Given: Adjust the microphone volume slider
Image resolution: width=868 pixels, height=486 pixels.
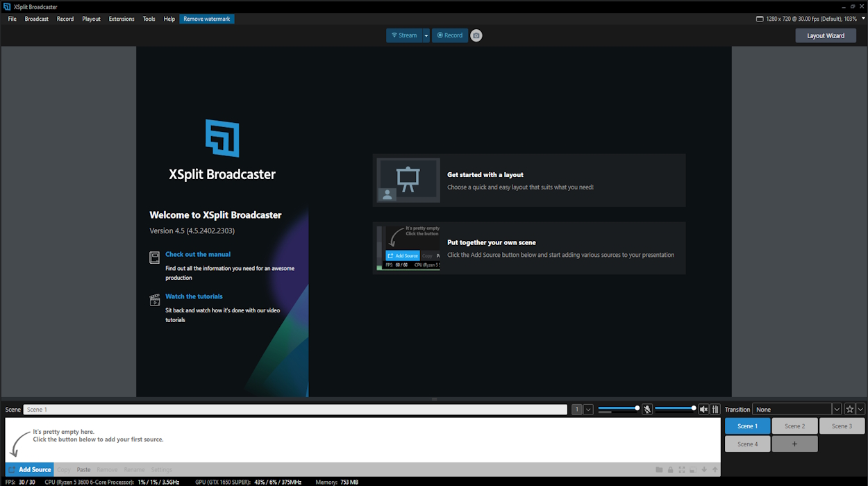Looking at the screenshot, I should pos(618,409).
